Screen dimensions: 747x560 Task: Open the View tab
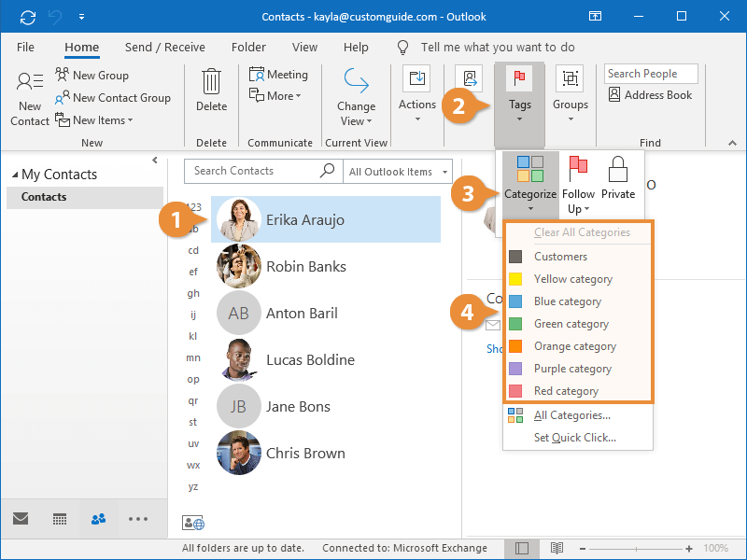coord(304,48)
